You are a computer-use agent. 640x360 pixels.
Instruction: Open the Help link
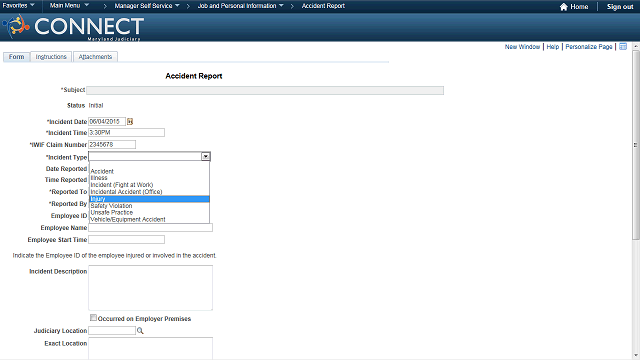553,47
